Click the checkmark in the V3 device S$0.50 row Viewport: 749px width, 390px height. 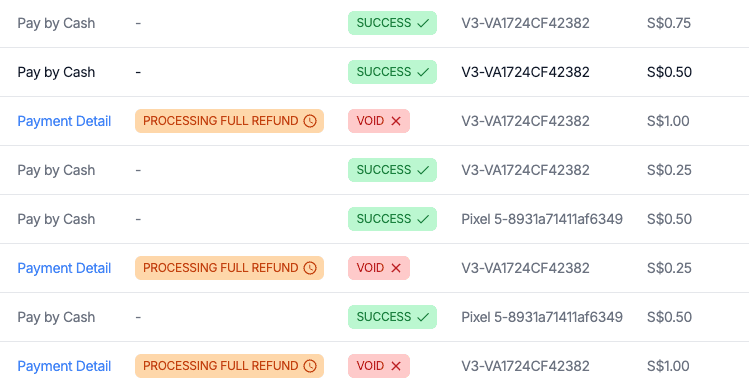tap(423, 72)
